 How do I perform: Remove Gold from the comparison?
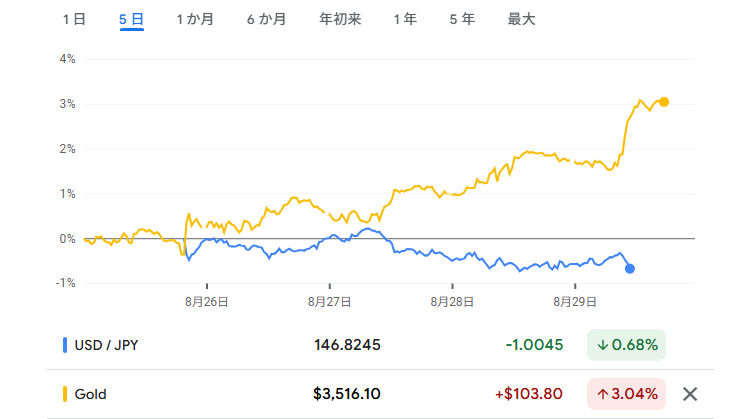[689, 394]
